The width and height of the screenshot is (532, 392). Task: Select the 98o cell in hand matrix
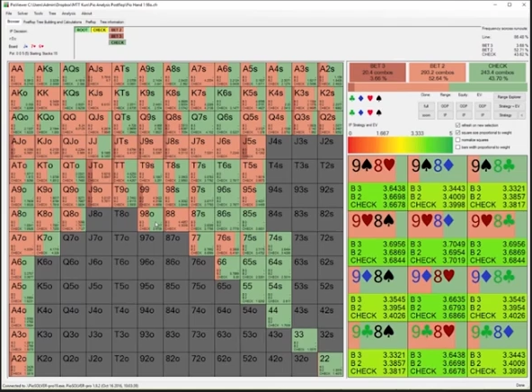(x=150, y=219)
